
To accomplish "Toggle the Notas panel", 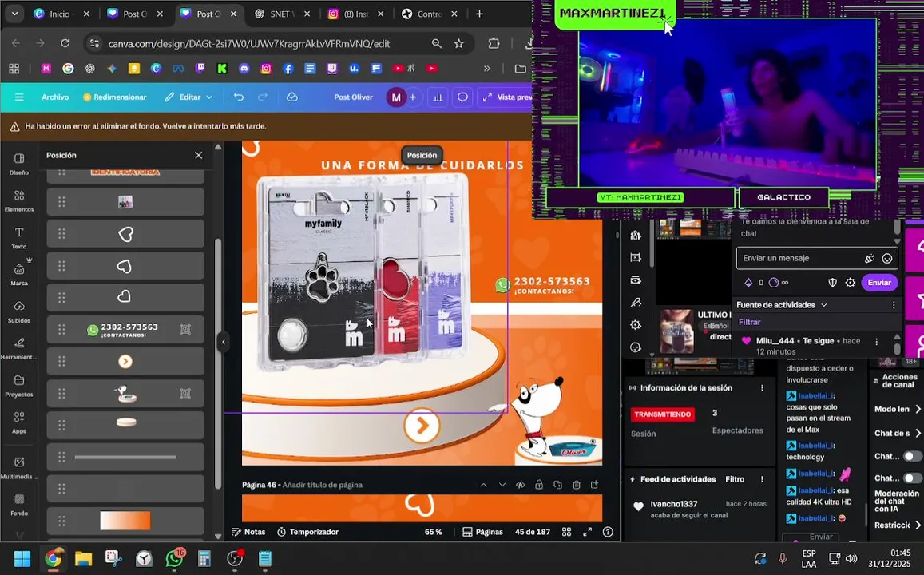I will tap(248, 532).
